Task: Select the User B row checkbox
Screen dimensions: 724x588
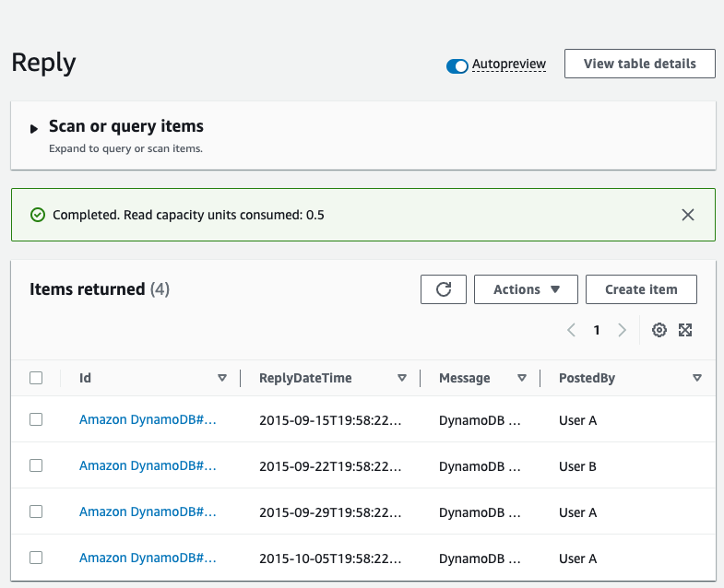Action: click(36, 465)
